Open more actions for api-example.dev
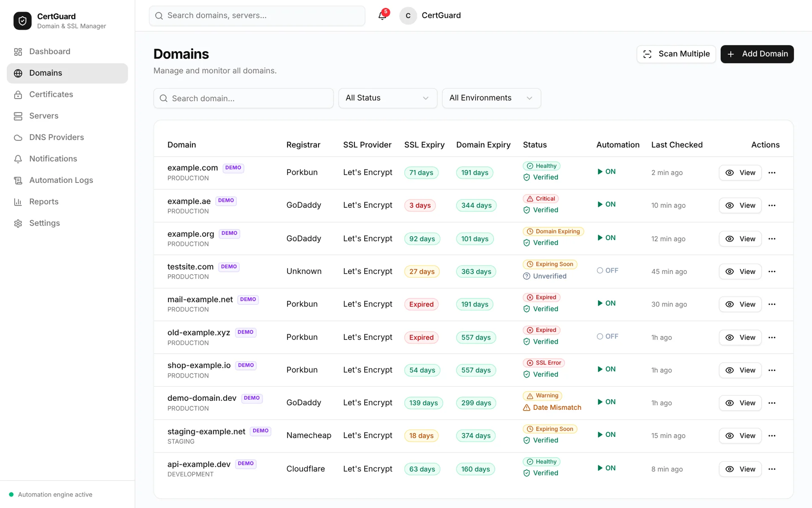The image size is (812, 508). (772, 469)
